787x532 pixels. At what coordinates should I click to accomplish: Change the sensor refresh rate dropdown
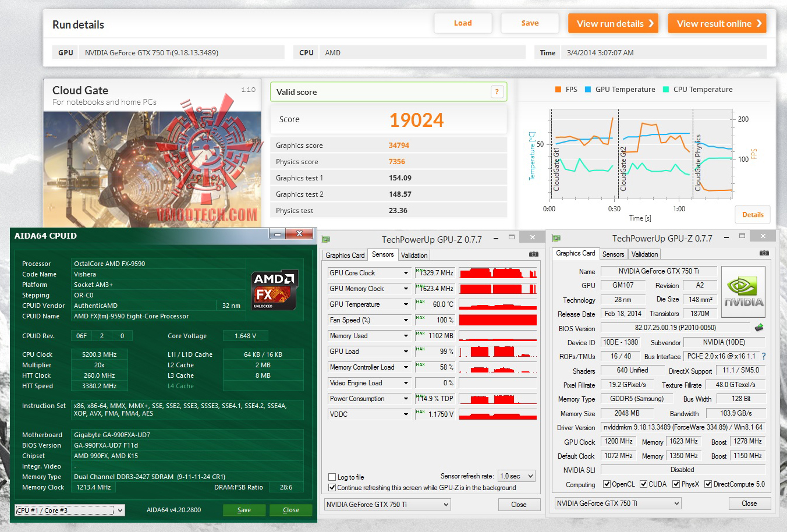pyautogui.click(x=517, y=476)
